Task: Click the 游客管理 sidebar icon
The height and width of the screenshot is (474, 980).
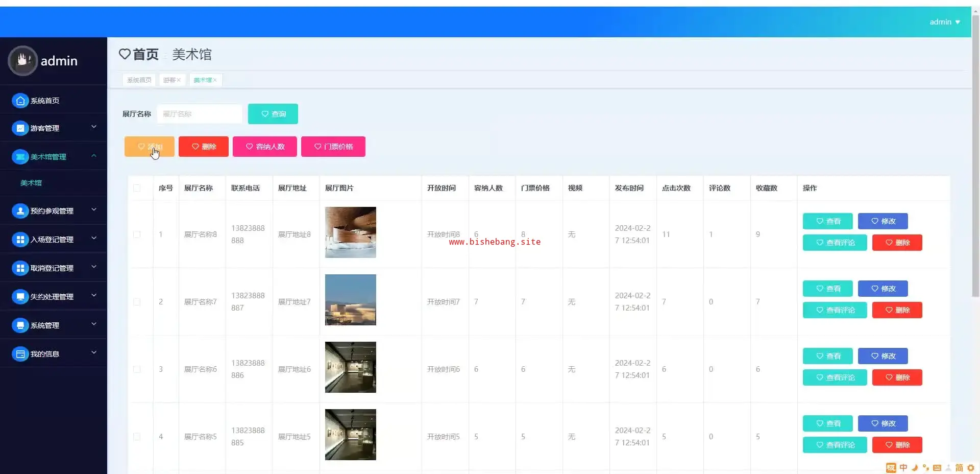Action: pos(20,128)
